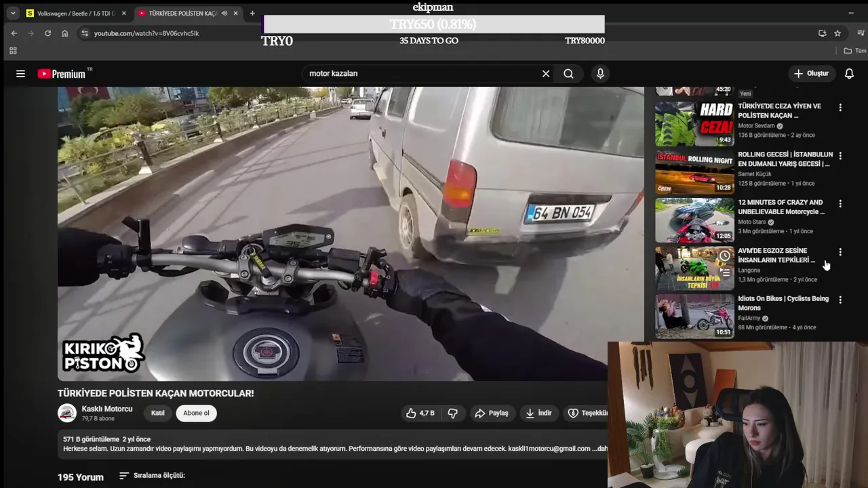
Task: Open the notifications bell
Action: pyautogui.click(x=849, y=73)
